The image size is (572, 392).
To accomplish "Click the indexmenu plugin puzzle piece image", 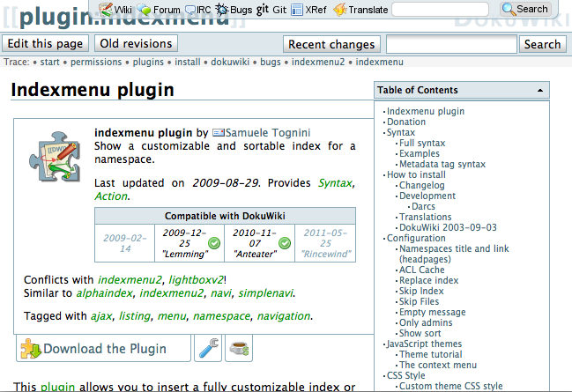I will pos(54,154).
